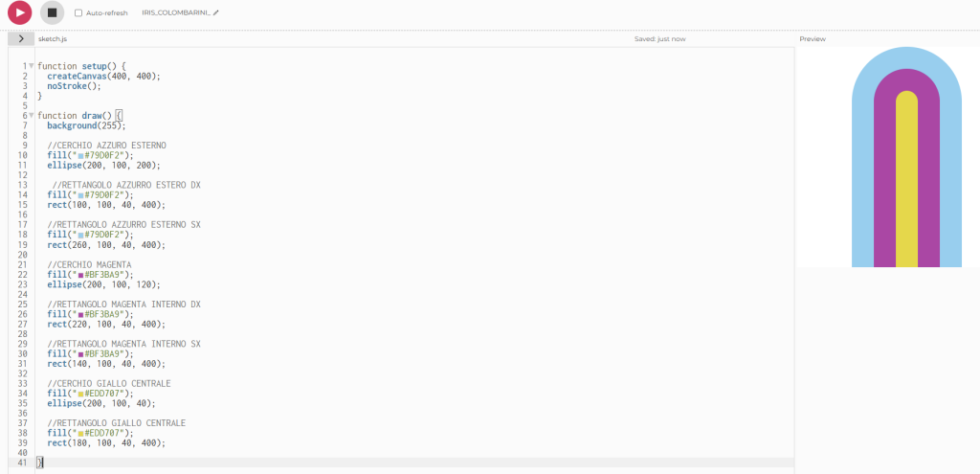The width and height of the screenshot is (980, 474).
Task: Enable the Auto-refresh checkbox
Action: point(78,13)
